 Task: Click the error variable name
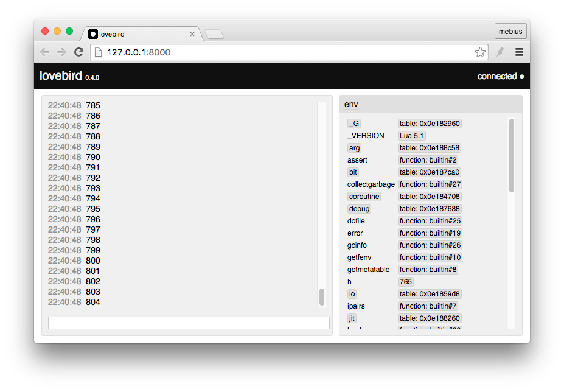(355, 233)
